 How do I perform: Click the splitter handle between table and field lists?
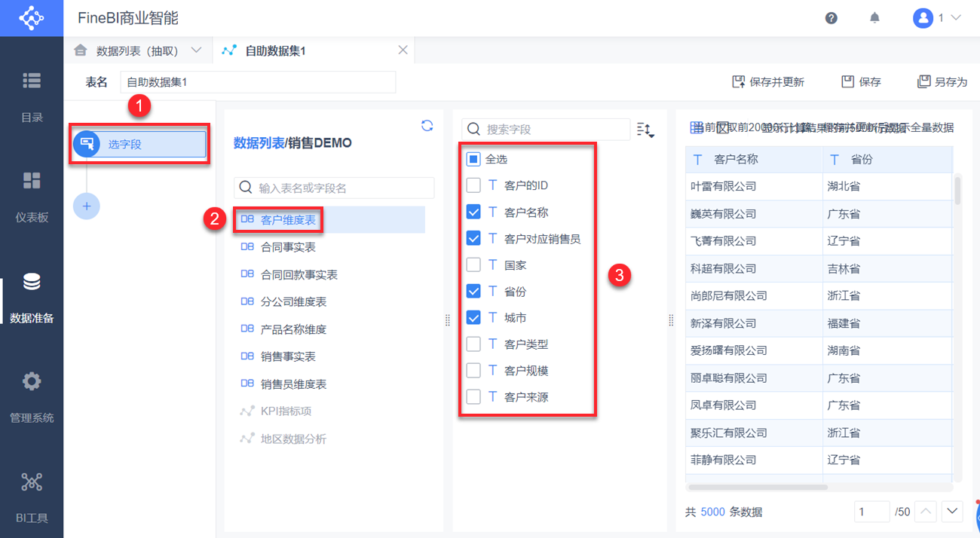pos(448,321)
